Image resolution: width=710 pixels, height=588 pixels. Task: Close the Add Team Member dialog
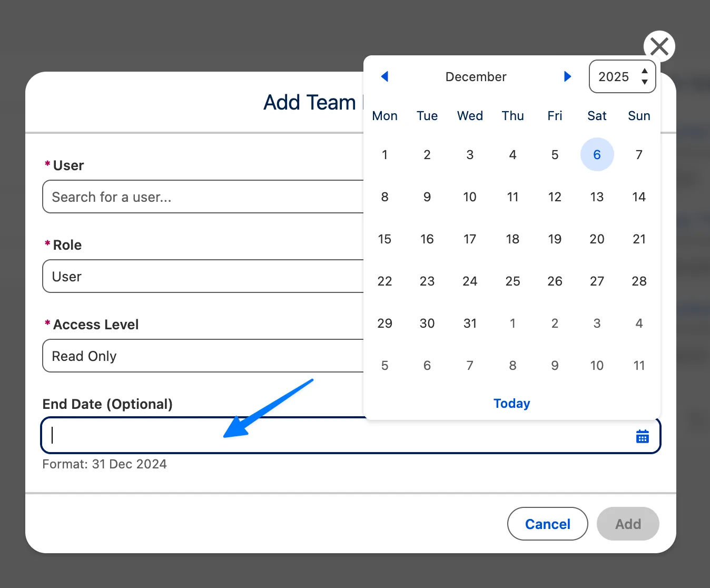coord(659,46)
